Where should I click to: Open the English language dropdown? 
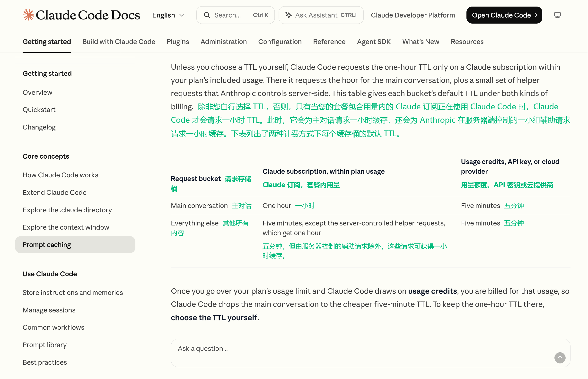pyautogui.click(x=168, y=15)
